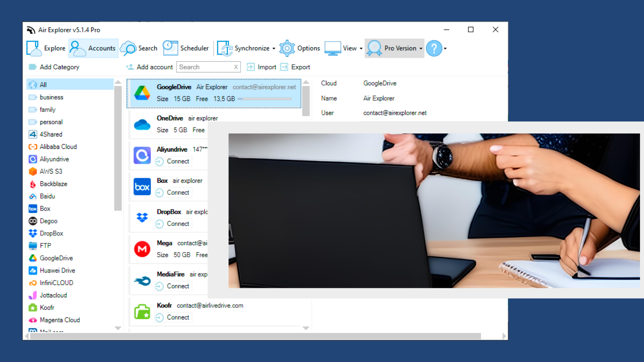The width and height of the screenshot is (644, 362).
Task: Click the Search cloud toolbar icon
Action: (128, 49)
